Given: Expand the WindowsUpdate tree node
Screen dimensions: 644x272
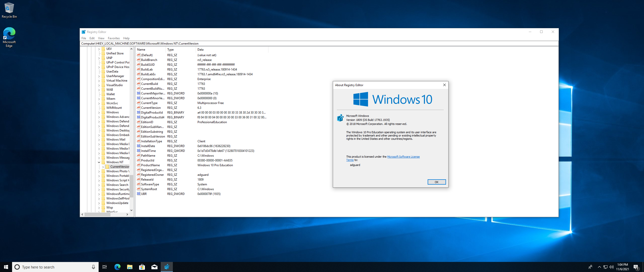Looking at the screenshot, I should tap(99, 203).
